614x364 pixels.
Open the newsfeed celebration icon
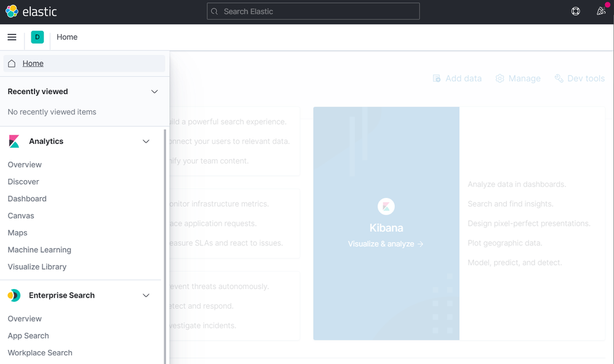(x=601, y=11)
